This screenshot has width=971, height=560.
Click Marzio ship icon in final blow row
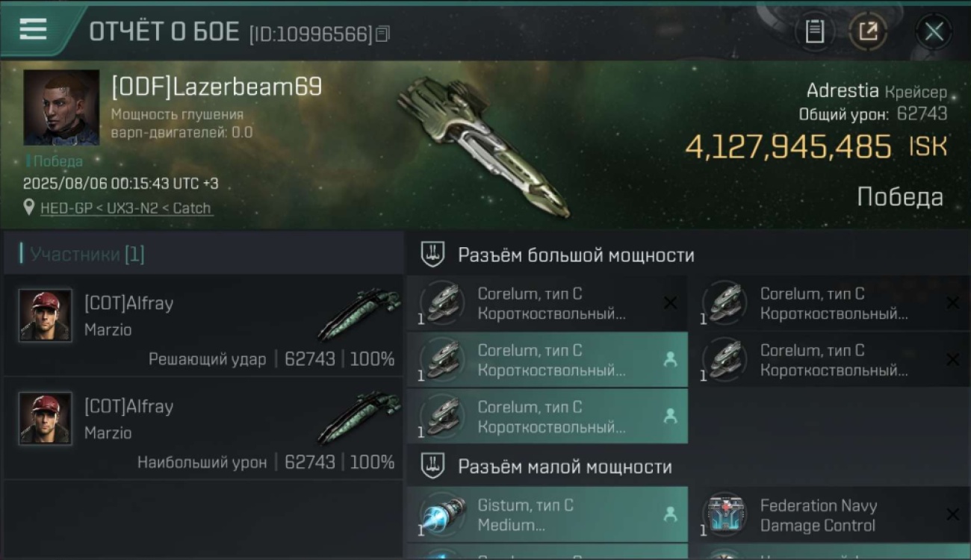pos(359,314)
